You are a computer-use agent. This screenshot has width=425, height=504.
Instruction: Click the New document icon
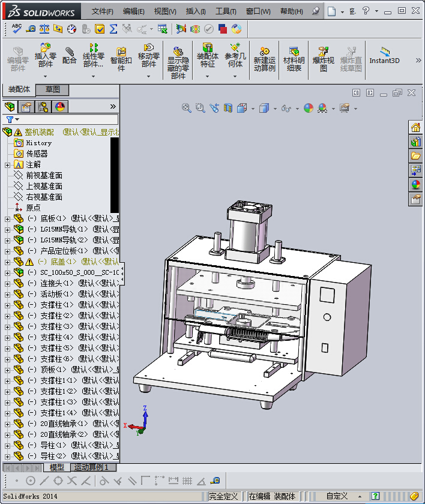click(331, 11)
